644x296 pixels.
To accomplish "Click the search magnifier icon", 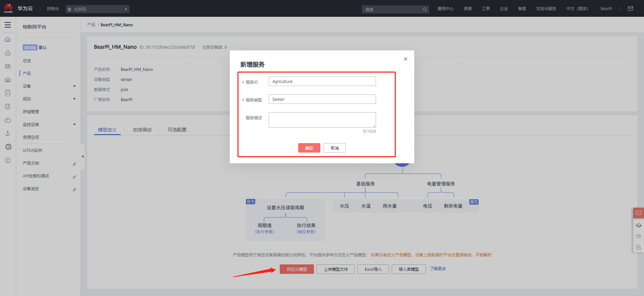I will click(x=425, y=9).
